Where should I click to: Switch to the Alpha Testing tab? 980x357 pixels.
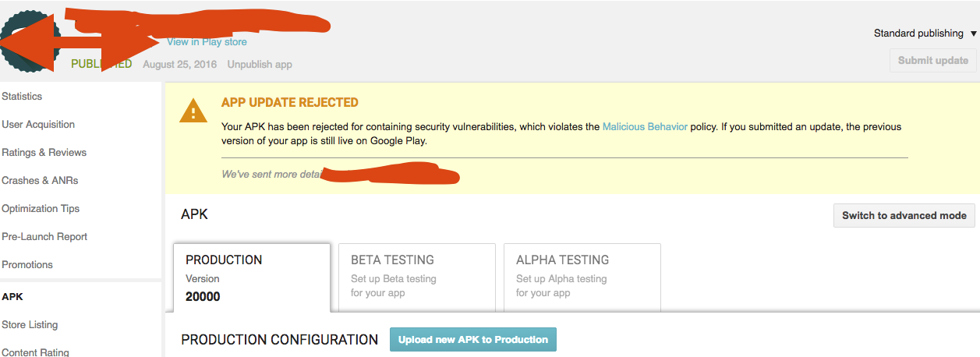pyautogui.click(x=582, y=277)
